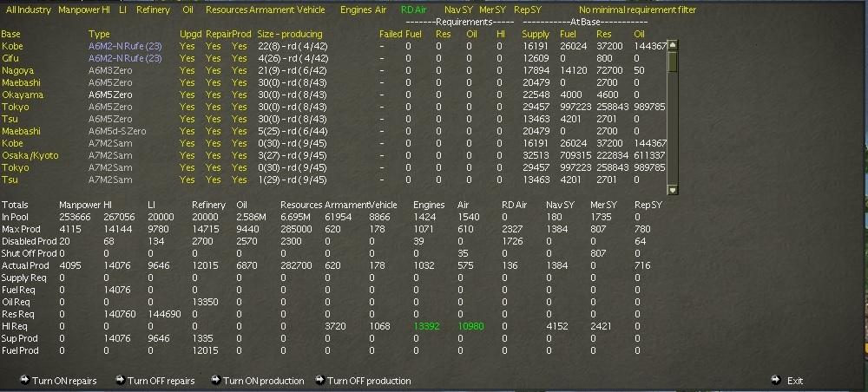
Task: Toggle Repair Yes for Okayama A6M5 Zero
Action: coord(214,95)
